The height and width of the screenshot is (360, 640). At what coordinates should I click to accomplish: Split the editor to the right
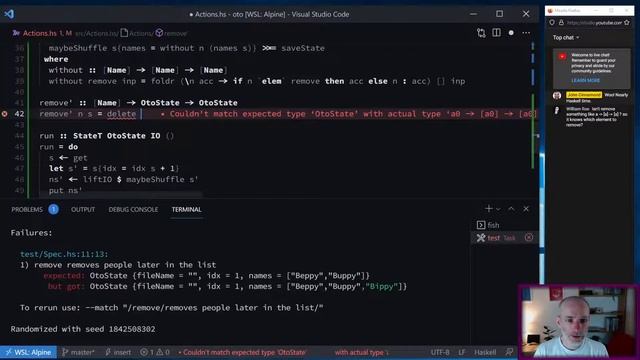click(496, 33)
